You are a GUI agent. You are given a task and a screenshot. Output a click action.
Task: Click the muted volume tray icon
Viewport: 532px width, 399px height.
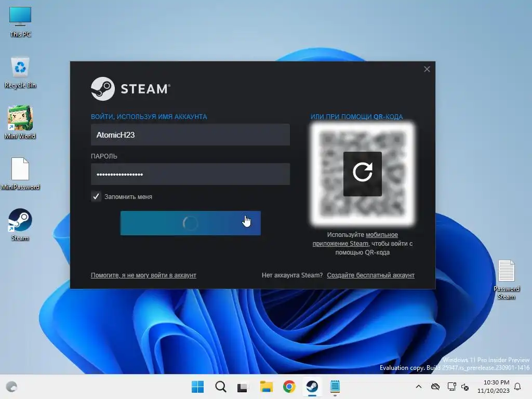coord(465,387)
